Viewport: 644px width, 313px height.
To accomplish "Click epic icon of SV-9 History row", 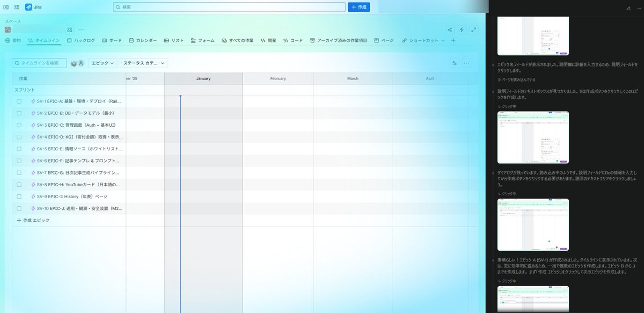I will pos(33,196).
